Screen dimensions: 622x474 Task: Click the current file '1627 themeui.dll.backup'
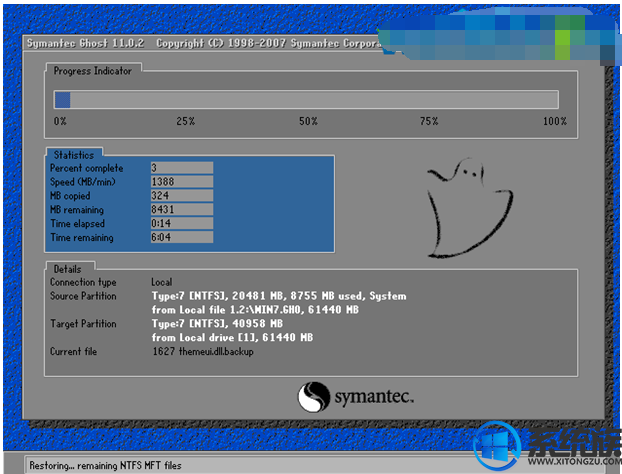[x=203, y=351]
